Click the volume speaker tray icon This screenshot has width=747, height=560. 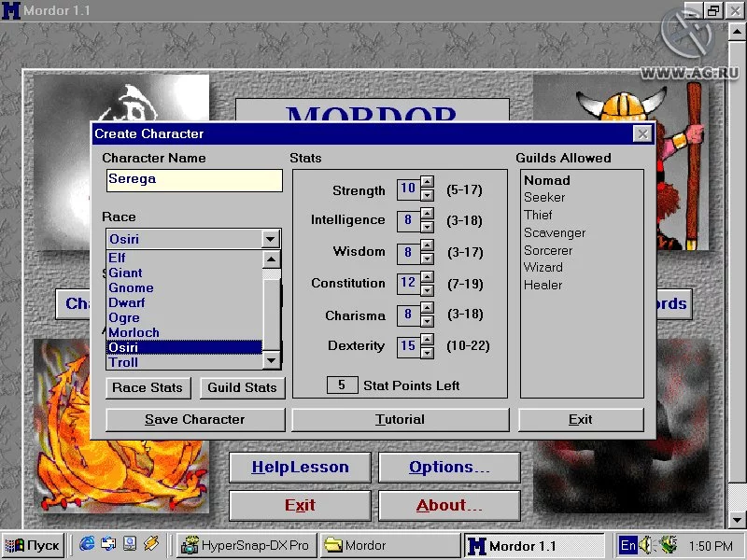646,545
